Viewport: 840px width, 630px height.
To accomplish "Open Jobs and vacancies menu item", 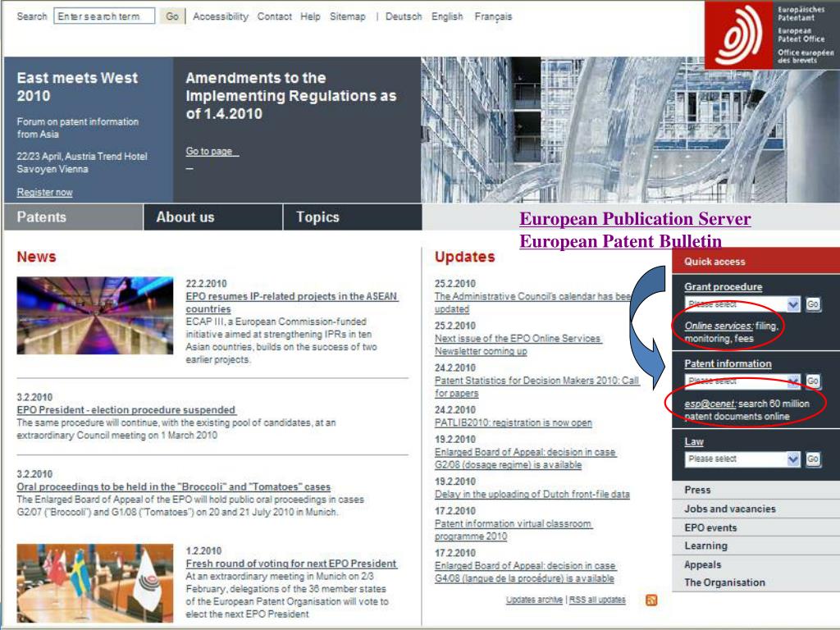I will [x=756, y=509].
